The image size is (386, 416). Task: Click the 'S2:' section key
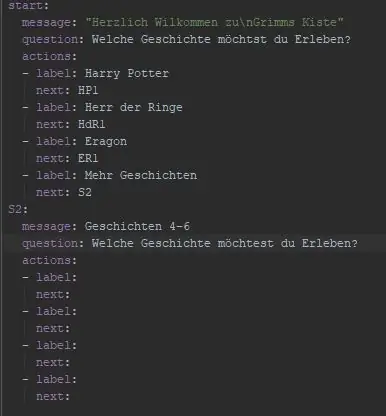tap(18, 209)
